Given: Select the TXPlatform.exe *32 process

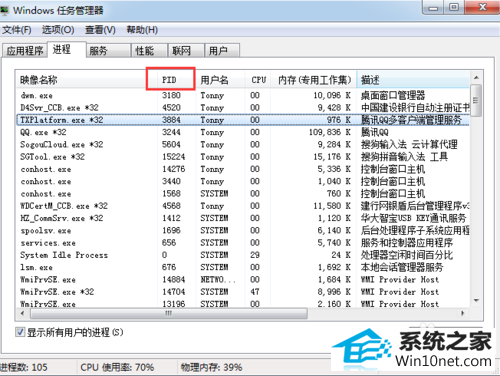Looking at the screenshot, I should tap(243, 120).
